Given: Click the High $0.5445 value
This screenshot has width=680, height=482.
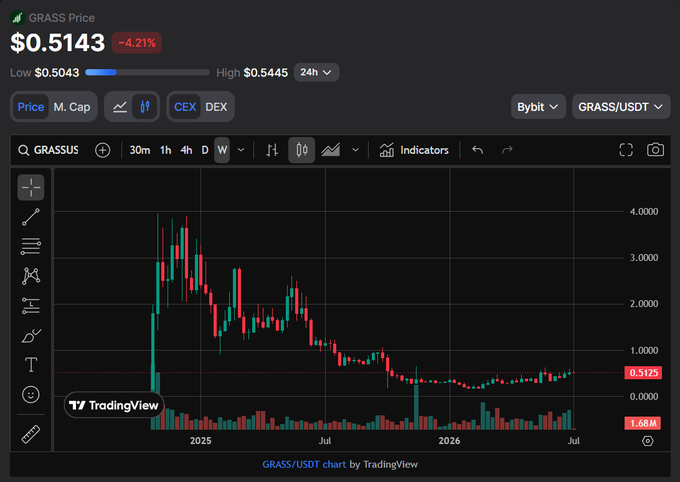Looking at the screenshot, I should point(265,72).
